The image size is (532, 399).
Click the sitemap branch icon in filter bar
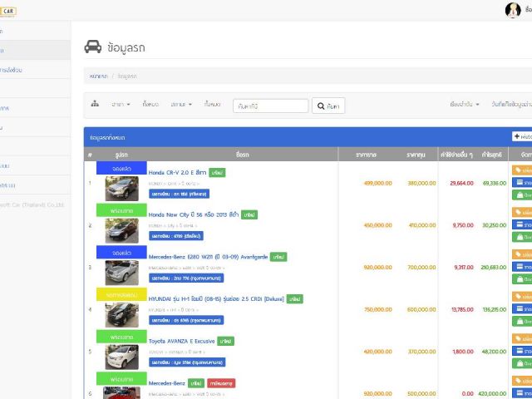pos(95,104)
